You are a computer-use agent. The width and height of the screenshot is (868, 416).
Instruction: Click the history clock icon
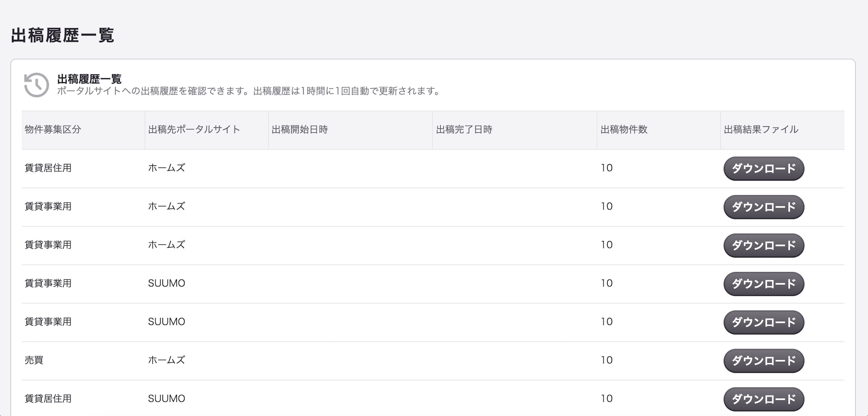coord(36,85)
